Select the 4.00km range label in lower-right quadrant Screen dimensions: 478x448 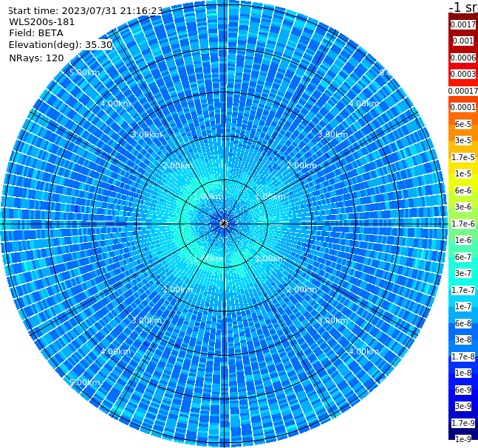tap(363, 351)
